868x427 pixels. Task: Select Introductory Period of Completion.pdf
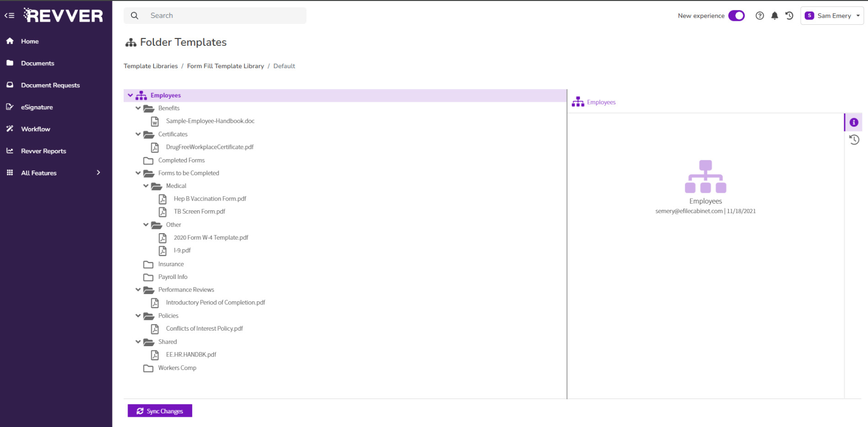[x=216, y=302]
